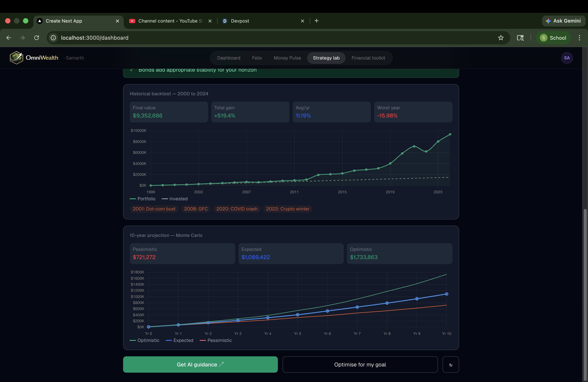Viewport: 588px width, 382px height.
Task: Reload the page in browser
Action: (37, 38)
